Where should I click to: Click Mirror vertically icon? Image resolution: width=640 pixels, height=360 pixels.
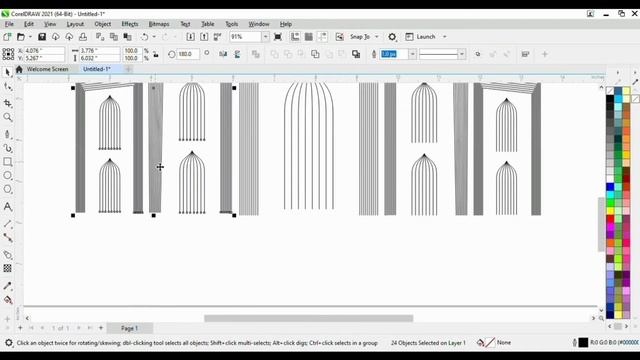click(237, 54)
